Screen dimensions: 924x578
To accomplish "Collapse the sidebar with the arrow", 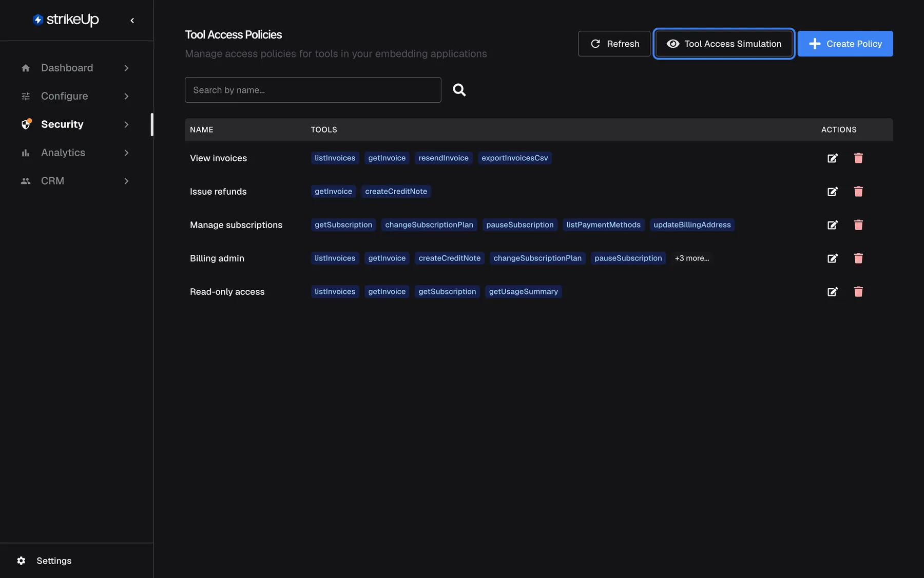I will pyautogui.click(x=132, y=21).
